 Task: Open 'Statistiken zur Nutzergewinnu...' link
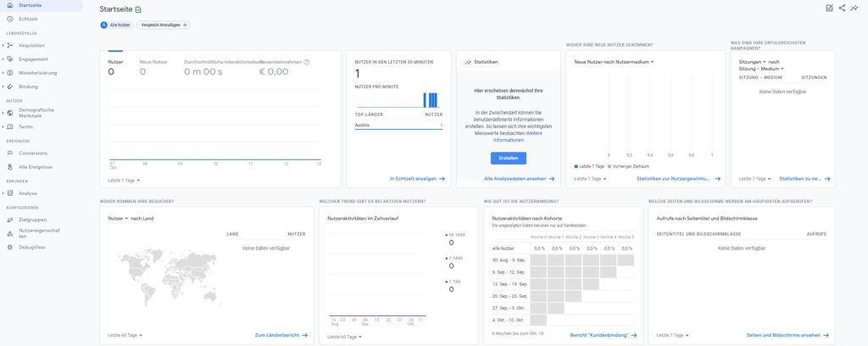(x=678, y=179)
